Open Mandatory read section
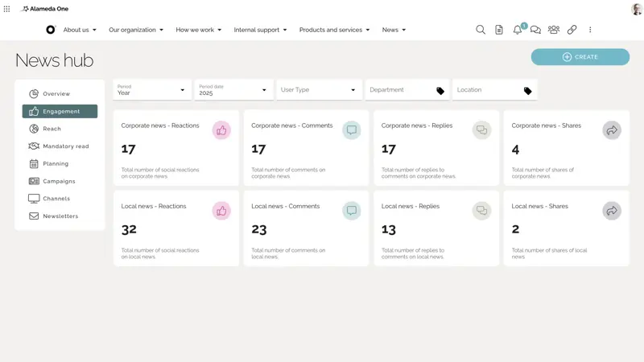This screenshot has height=362, width=644. (60, 146)
